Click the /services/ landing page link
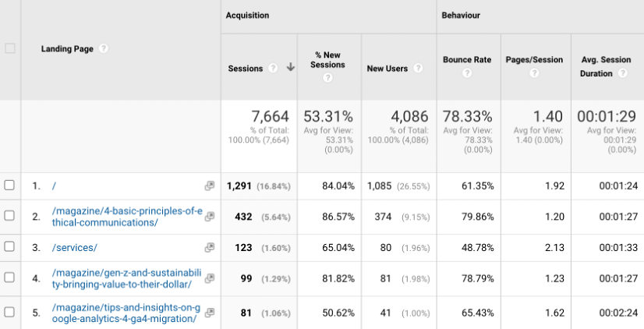Screen dimensions: 644x329 [x=74, y=247]
